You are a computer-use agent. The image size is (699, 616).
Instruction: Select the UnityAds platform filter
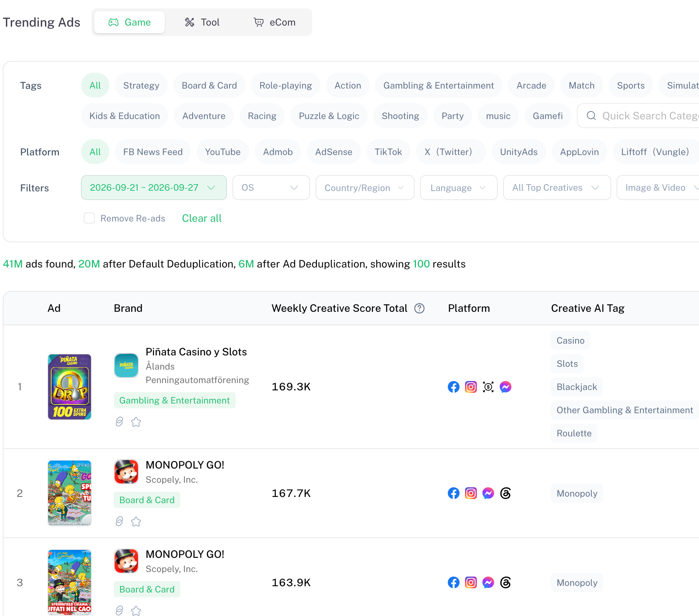[519, 152]
